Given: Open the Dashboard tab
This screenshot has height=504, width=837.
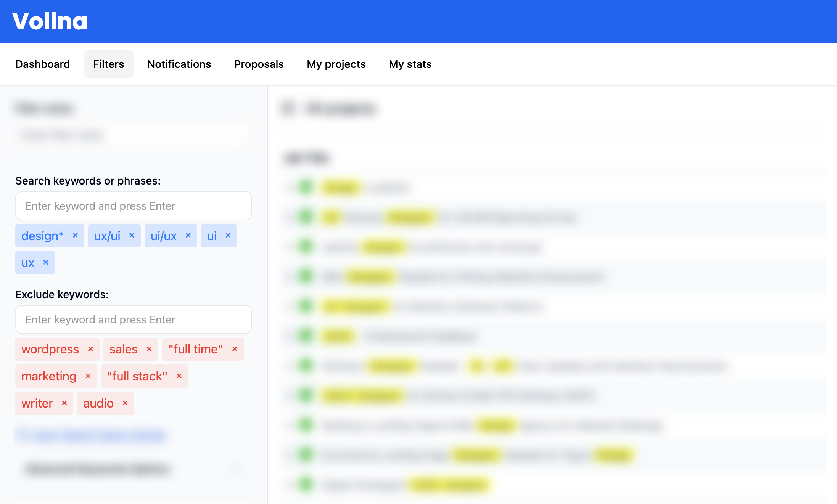Looking at the screenshot, I should (43, 64).
